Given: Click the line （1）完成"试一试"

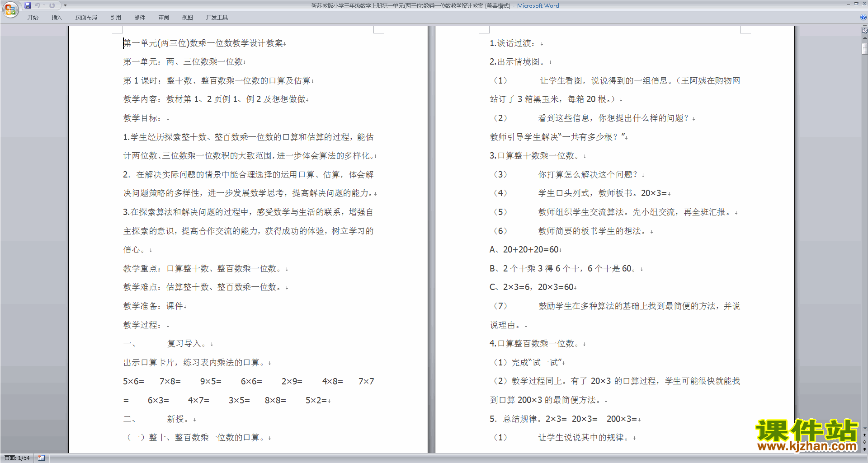Looking at the screenshot, I should (x=527, y=363).
